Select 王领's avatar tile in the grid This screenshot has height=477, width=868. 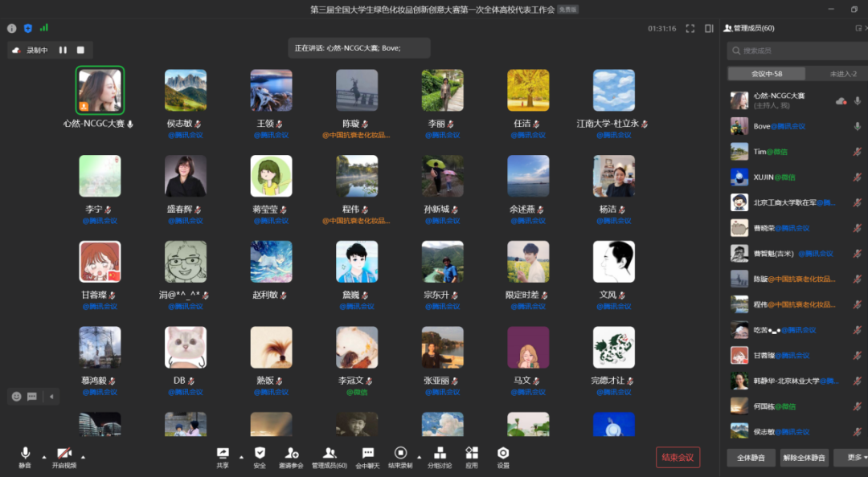[272, 90]
